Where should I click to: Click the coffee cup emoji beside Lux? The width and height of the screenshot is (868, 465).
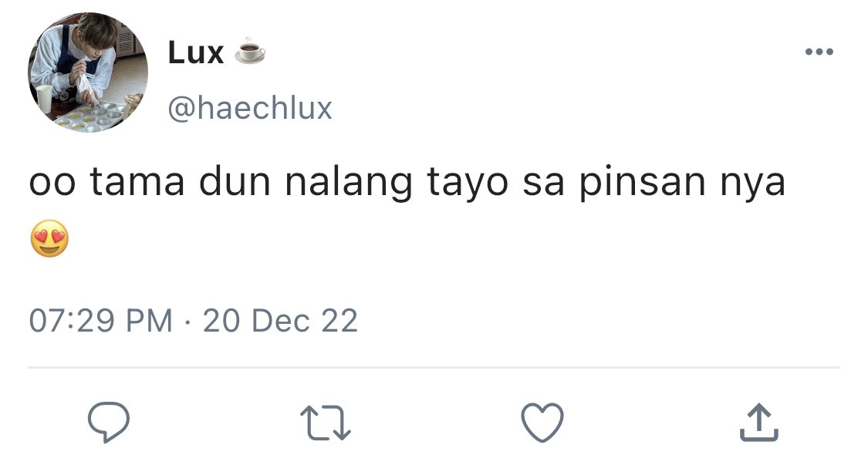(x=250, y=52)
